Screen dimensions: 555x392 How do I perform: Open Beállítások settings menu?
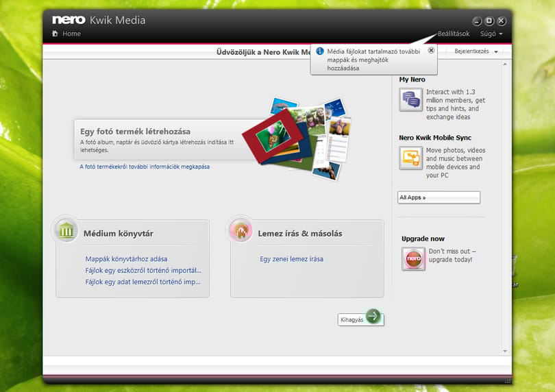pos(454,34)
